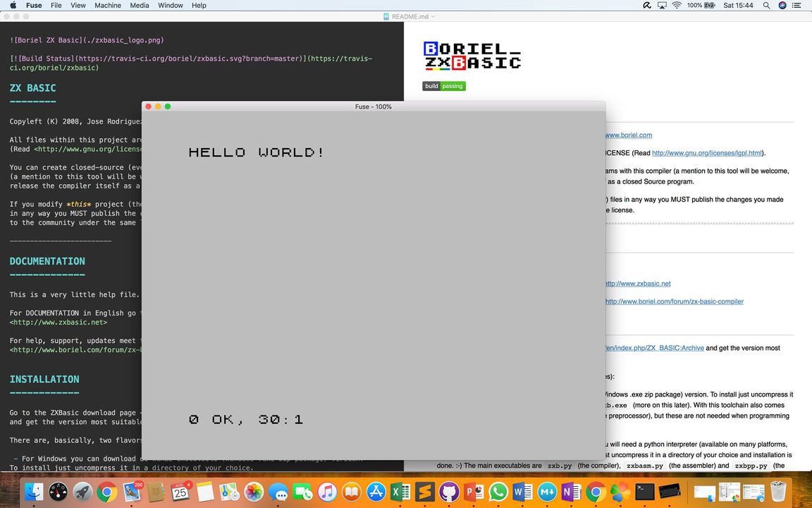Click the Apple menu logo
Image resolution: width=812 pixels, height=508 pixels.
(13, 5)
